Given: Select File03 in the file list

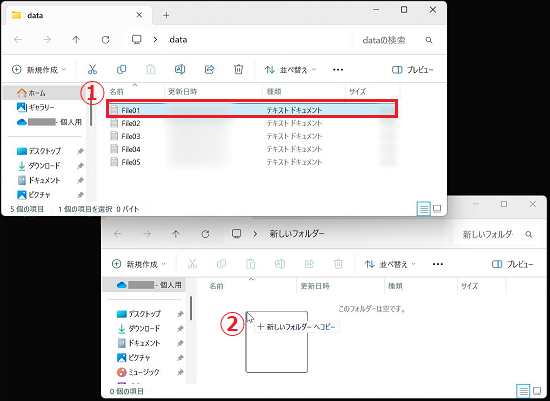Looking at the screenshot, I should (252, 136).
